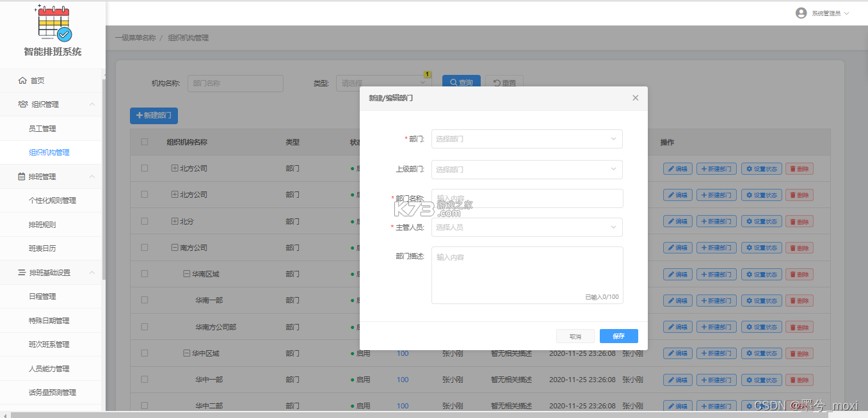
Task: Close the 新建/编辑部门 dialog with X
Action: 636,98
